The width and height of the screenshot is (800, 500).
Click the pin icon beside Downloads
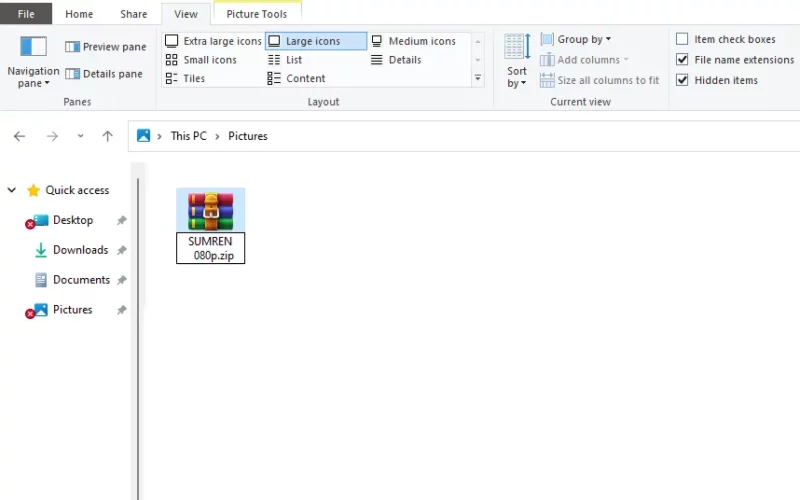click(121, 250)
